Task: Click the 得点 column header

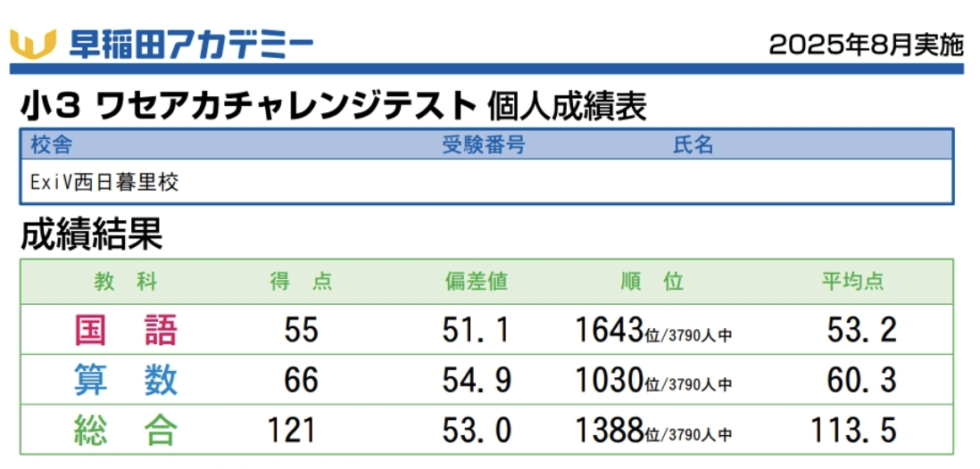Action: 302,283
